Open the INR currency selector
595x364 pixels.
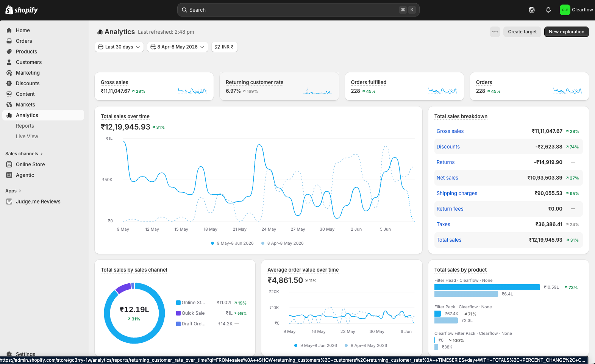point(224,47)
